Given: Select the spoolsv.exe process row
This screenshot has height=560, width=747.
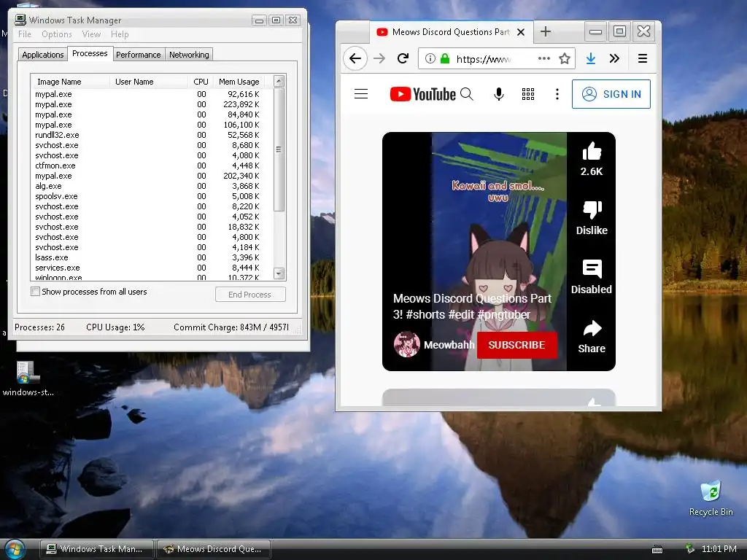Looking at the screenshot, I should click(x=152, y=196).
